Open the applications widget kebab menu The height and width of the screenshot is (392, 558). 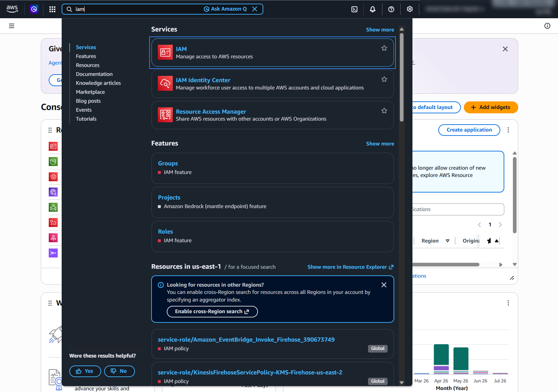click(x=508, y=130)
